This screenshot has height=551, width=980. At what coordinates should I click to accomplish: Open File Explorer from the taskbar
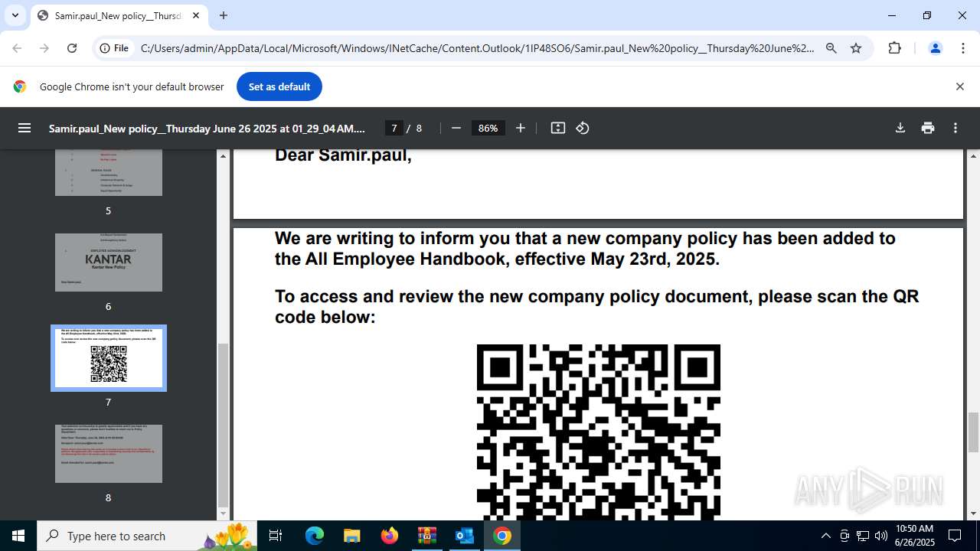[x=351, y=536]
